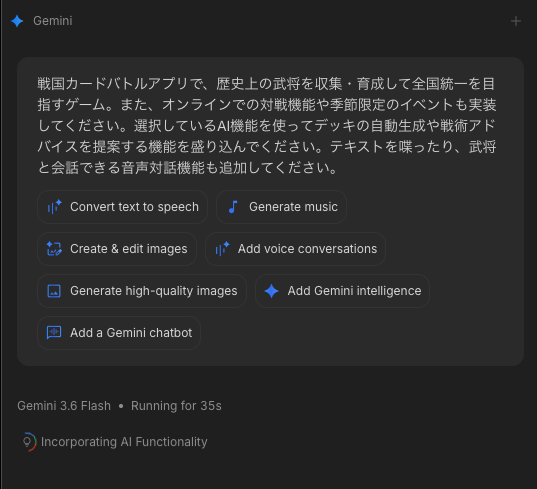Viewport: 537px width, 489px height.
Task: Click the Gemini title text in header
Action: pos(53,21)
